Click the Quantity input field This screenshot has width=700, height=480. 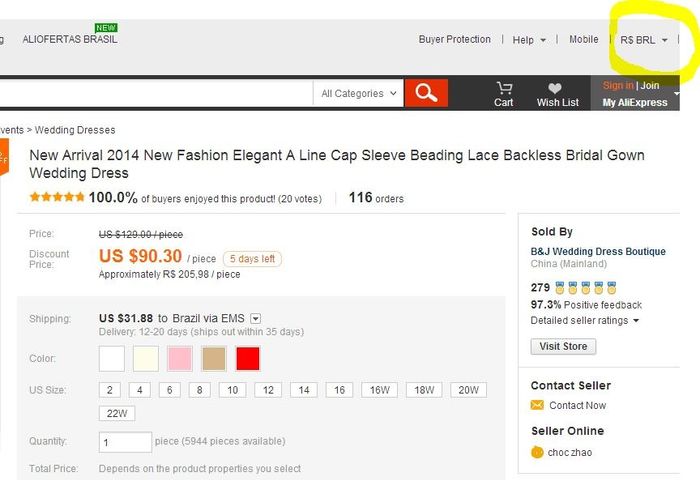click(125, 442)
